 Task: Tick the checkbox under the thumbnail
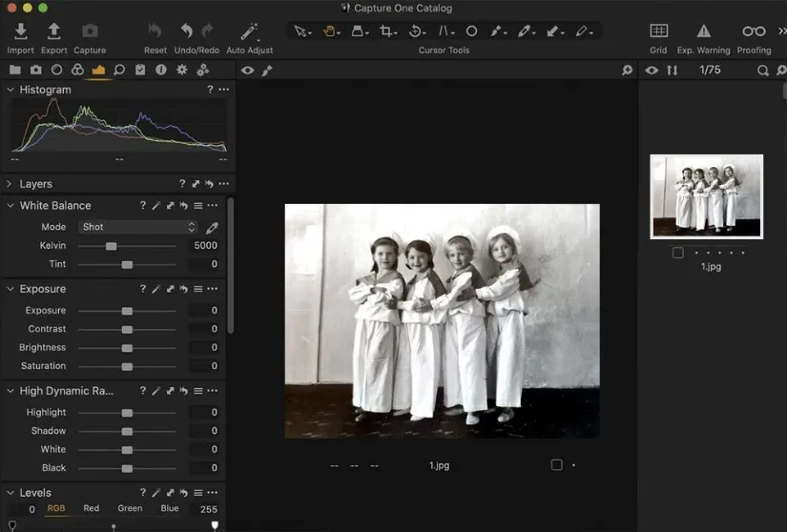click(677, 253)
